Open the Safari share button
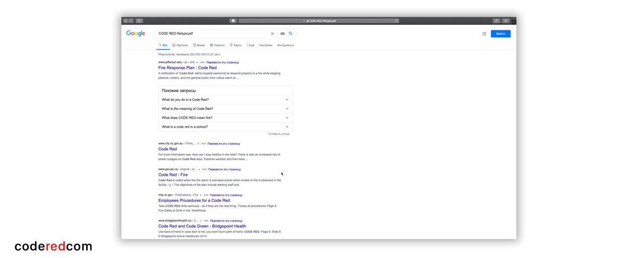 pyautogui.click(x=497, y=21)
